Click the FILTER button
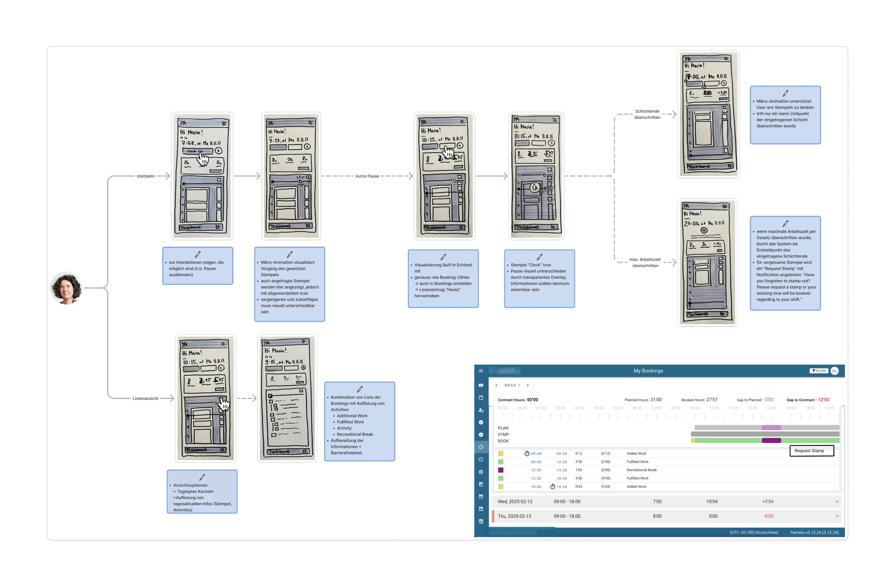 (x=819, y=371)
